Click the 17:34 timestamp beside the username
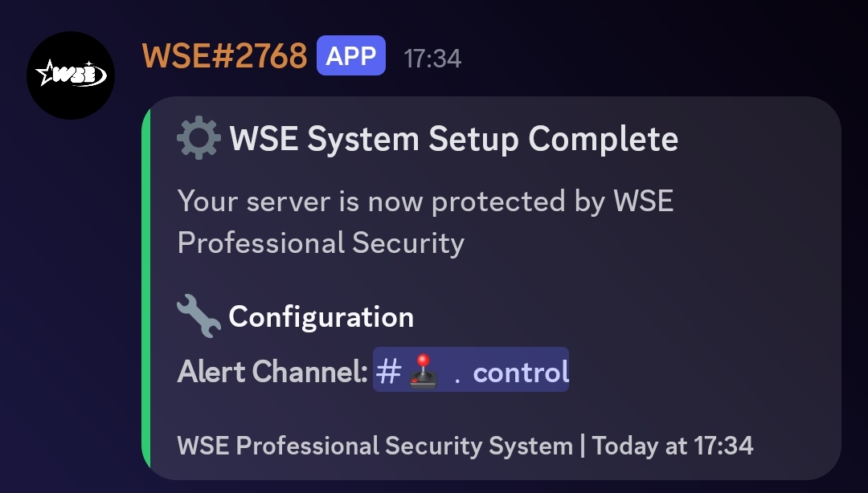The width and height of the screenshot is (868, 493). 432,58
